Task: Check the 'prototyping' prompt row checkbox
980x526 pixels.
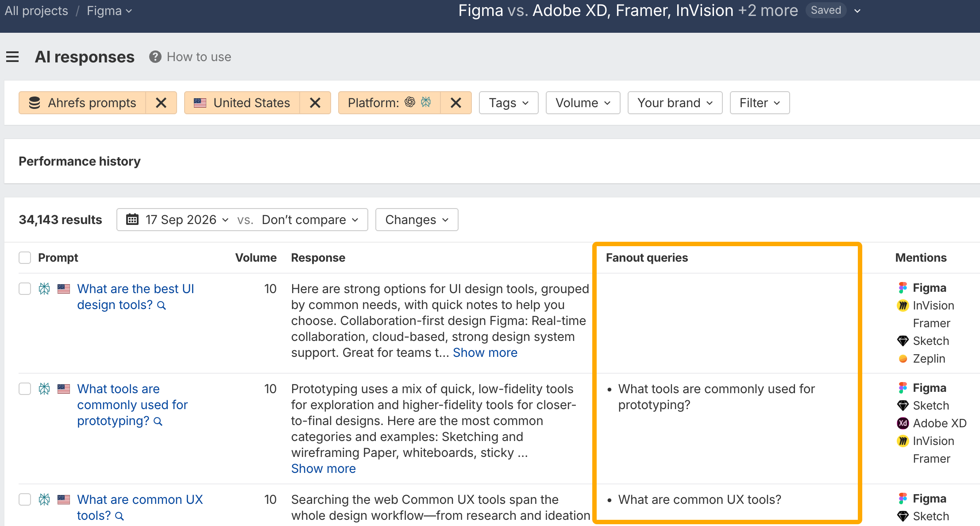Action: click(x=25, y=389)
